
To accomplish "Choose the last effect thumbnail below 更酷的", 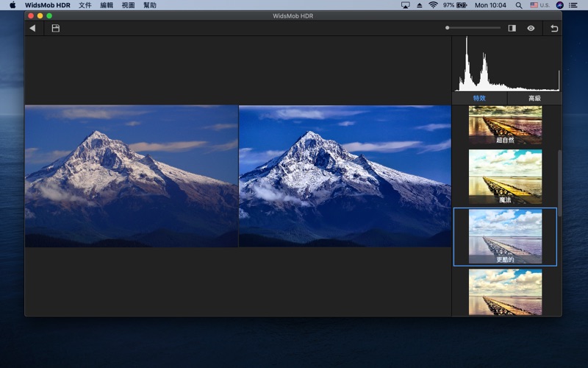I will coord(505,291).
